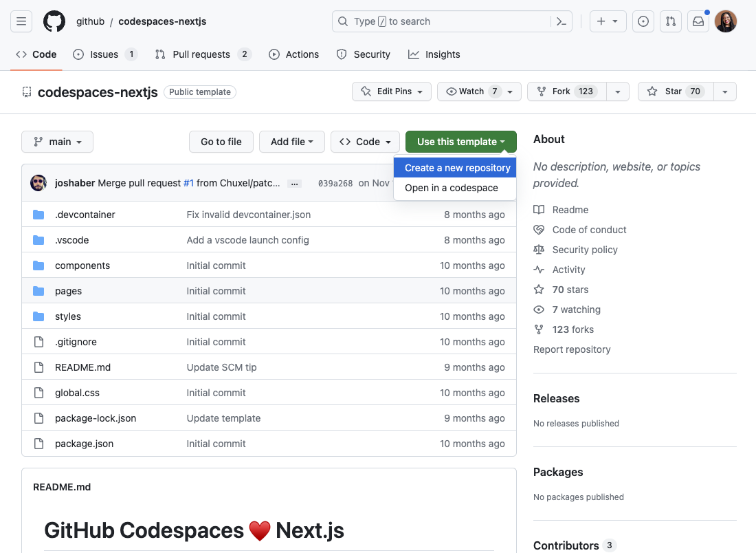The image size is (756, 553).
Task: Open the Edit Pins dropdown
Action: tap(392, 91)
